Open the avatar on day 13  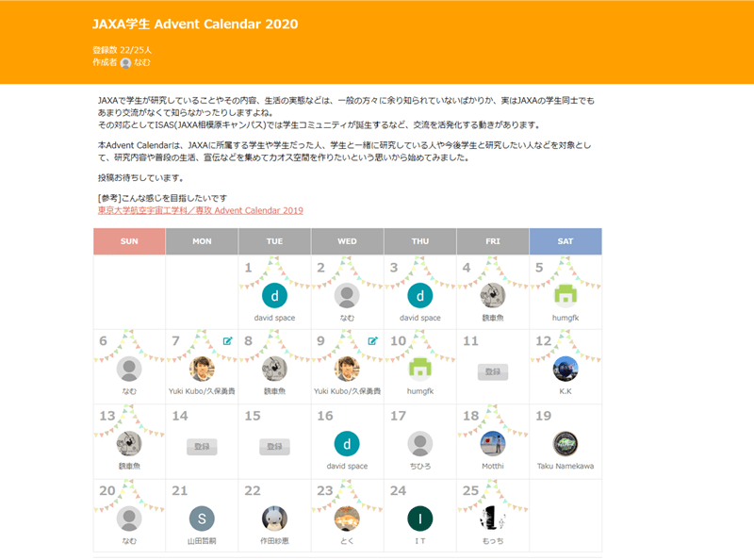(129, 444)
